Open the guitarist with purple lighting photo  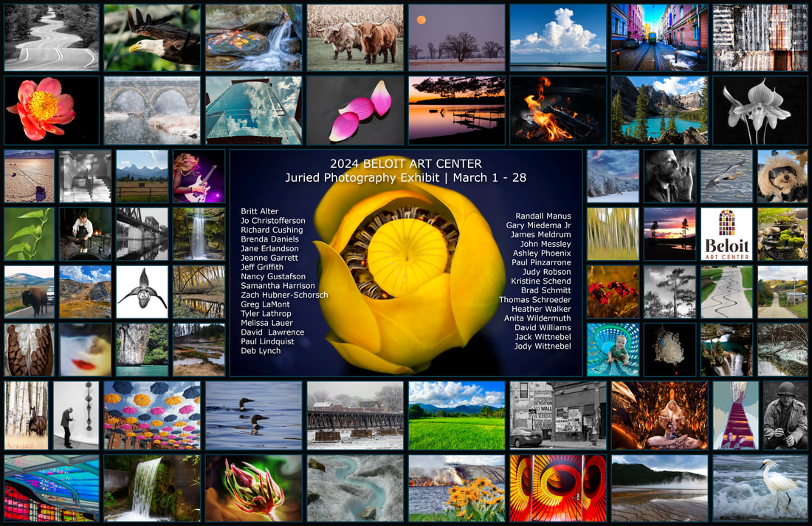click(x=199, y=177)
